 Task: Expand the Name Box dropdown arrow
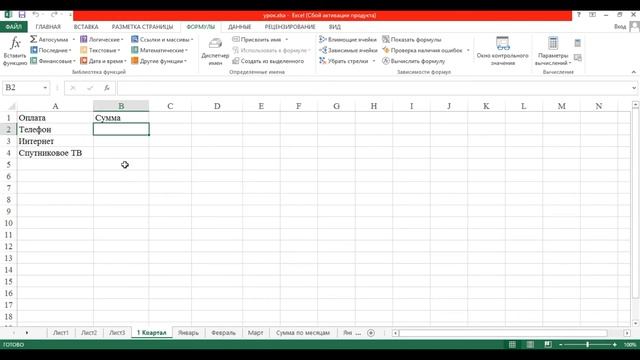tap(45, 88)
